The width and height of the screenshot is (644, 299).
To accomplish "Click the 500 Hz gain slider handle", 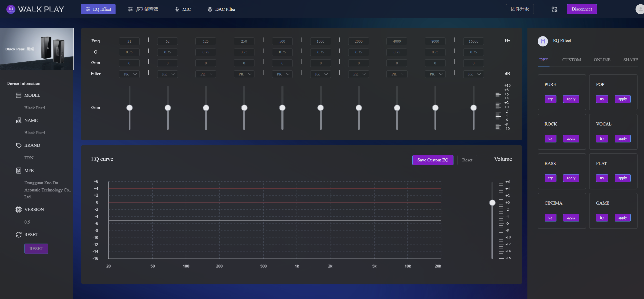I will point(282,108).
